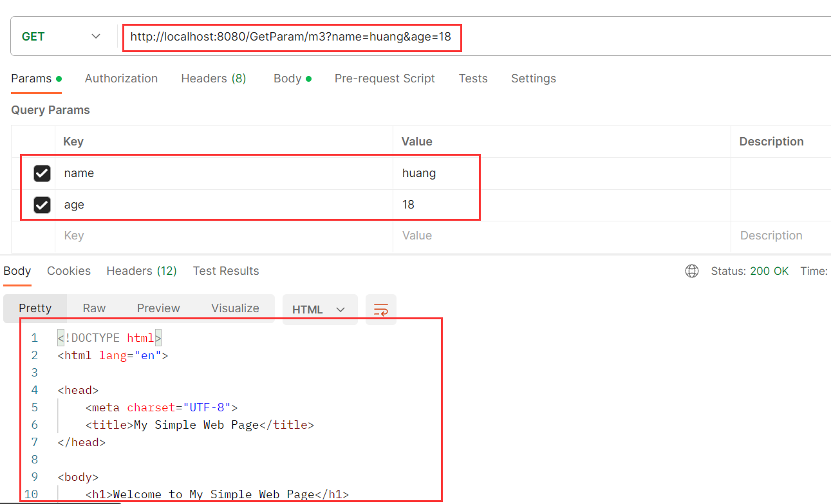Viewport: 831px width, 504px height.
Task: Open the Settings tab
Action: (x=533, y=79)
